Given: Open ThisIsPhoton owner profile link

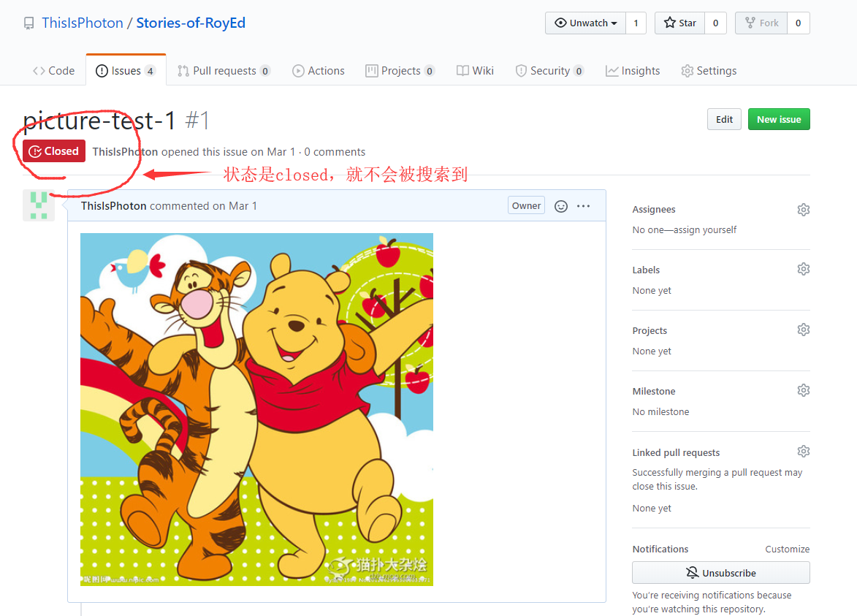Looking at the screenshot, I should tap(83, 23).
